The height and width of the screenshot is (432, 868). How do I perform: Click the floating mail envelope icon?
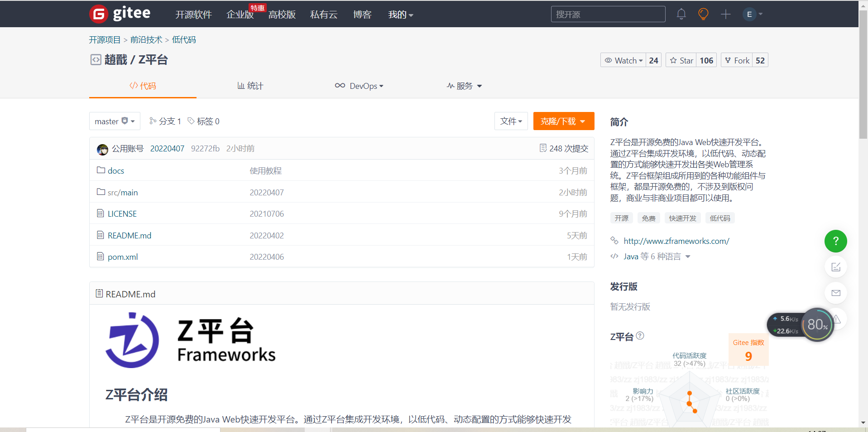[835, 293]
